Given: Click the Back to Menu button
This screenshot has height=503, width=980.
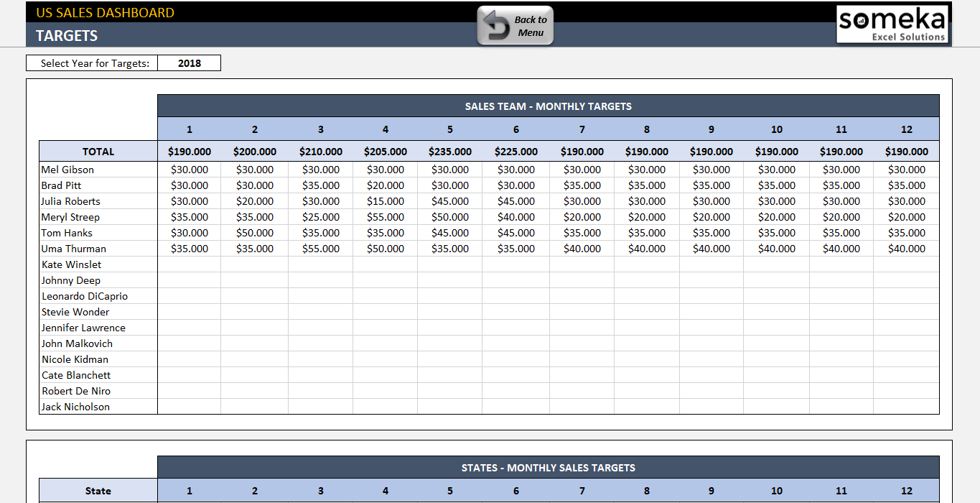Looking at the screenshot, I should point(515,27).
